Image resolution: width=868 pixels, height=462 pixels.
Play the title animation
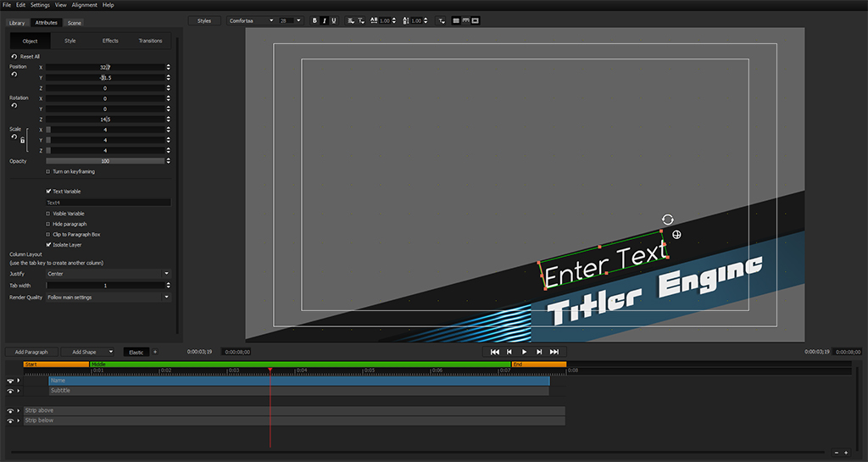pos(524,352)
